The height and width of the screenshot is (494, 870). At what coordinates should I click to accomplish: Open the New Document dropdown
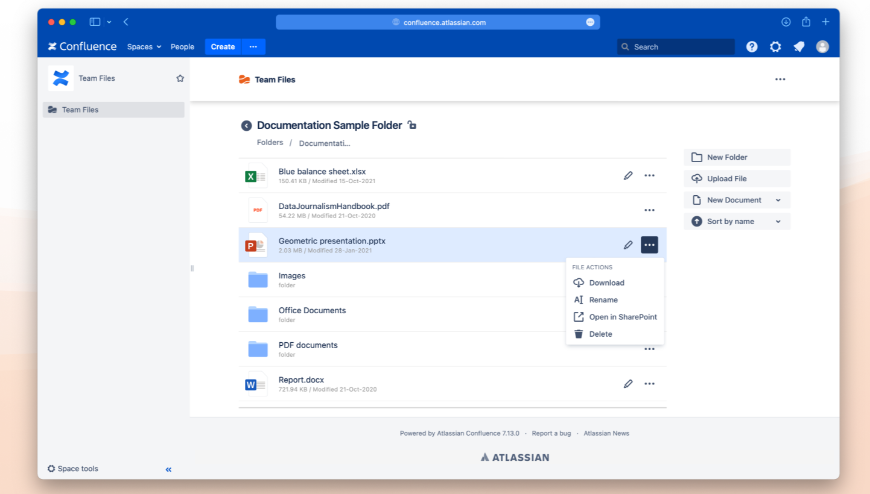[x=737, y=200]
